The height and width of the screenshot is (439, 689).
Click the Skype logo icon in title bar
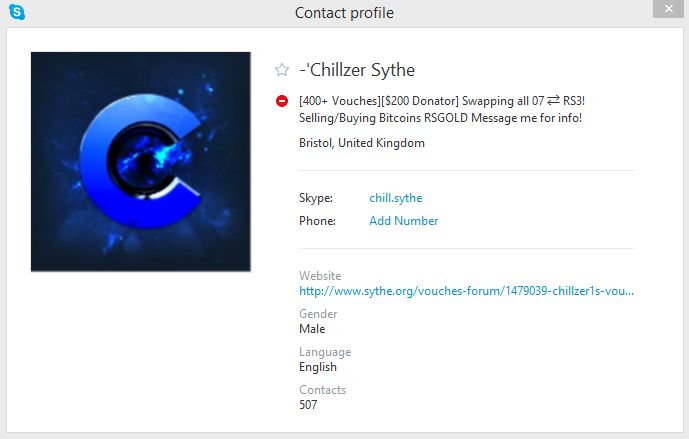[17, 12]
